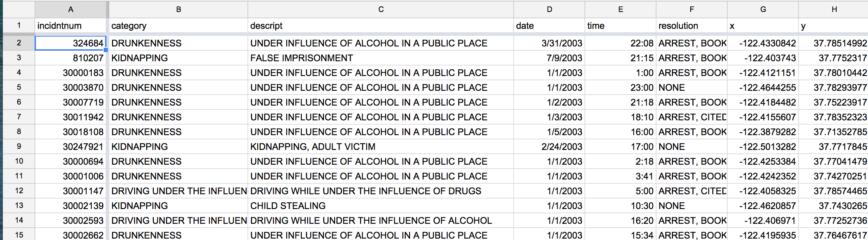
Task: Select cell containing 324684
Action: point(71,43)
